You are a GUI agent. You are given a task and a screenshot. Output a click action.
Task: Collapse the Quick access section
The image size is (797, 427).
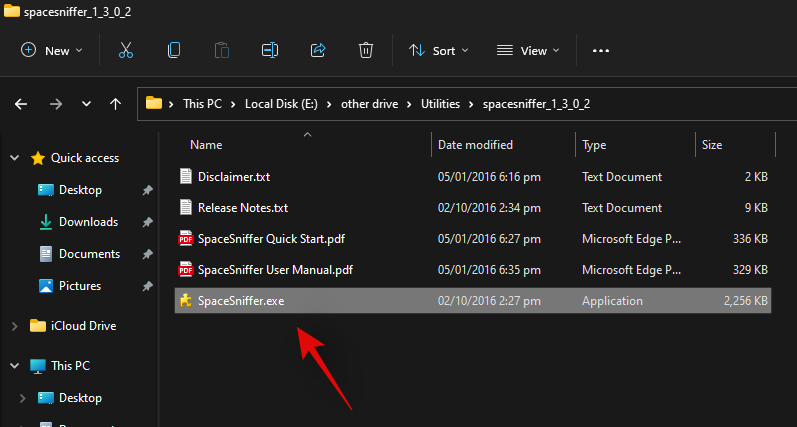click(14, 158)
